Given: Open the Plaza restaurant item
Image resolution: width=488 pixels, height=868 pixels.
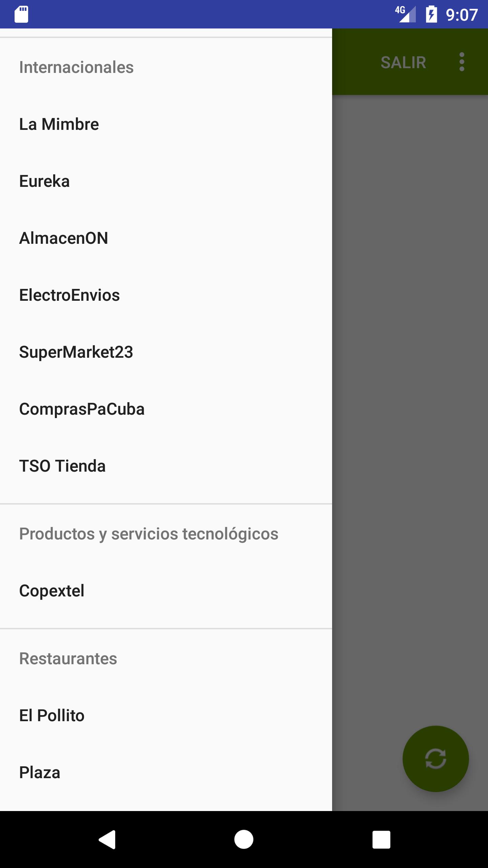Looking at the screenshot, I should (x=166, y=772).
